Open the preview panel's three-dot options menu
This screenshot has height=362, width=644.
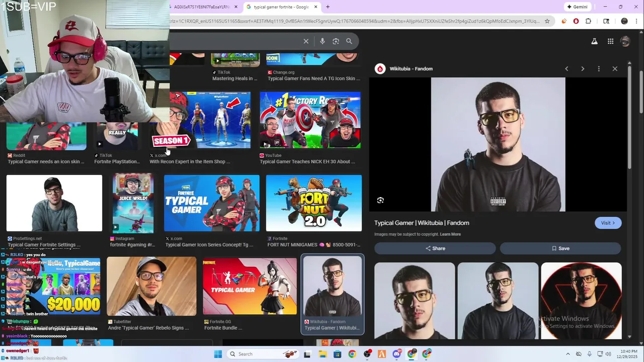599,68
